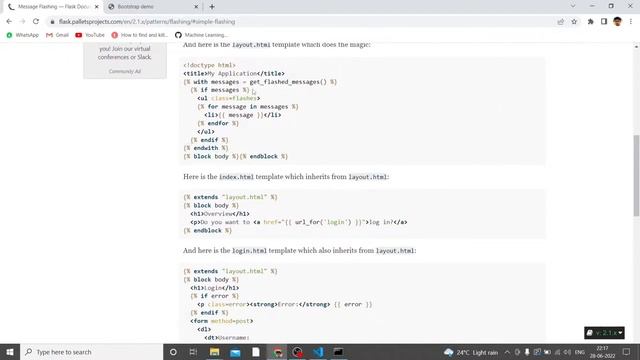Switch to the Bootstrap demo tab

[153, 7]
